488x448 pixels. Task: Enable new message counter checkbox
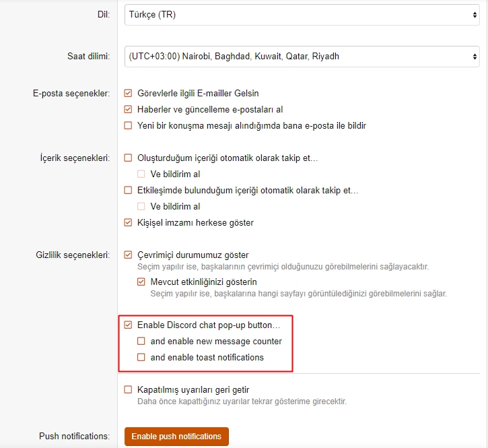(x=141, y=341)
